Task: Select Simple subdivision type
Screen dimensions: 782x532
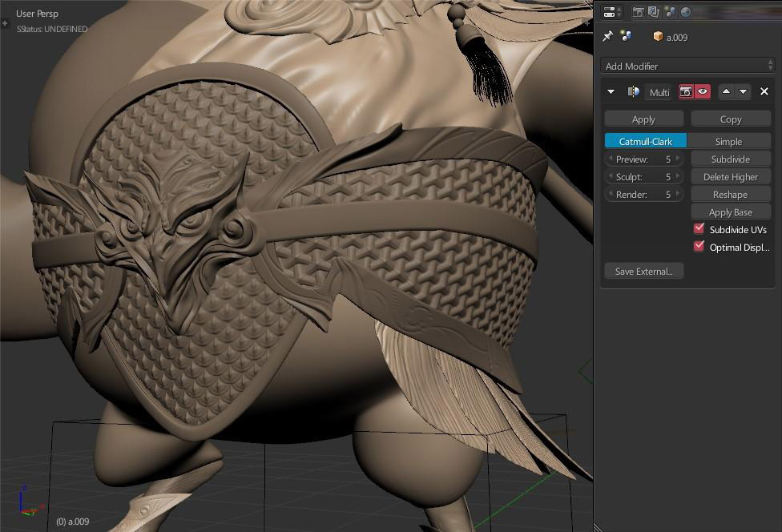Action: (x=728, y=141)
